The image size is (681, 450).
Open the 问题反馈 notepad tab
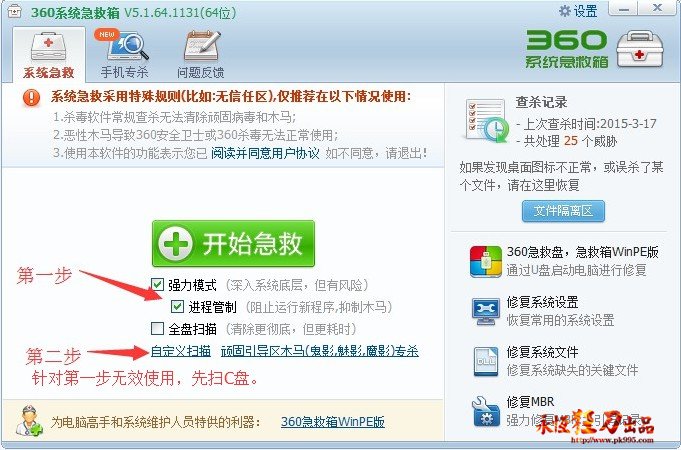pyautogui.click(x=200, y=54)
